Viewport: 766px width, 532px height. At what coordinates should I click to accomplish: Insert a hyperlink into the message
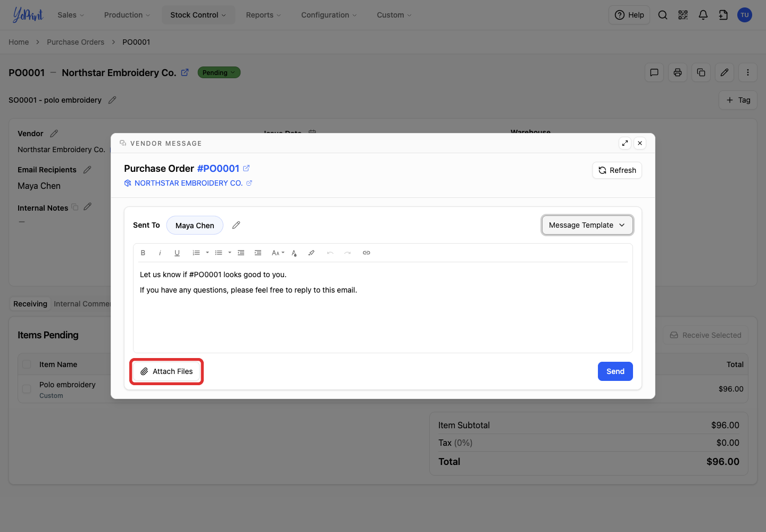[367, 253]
